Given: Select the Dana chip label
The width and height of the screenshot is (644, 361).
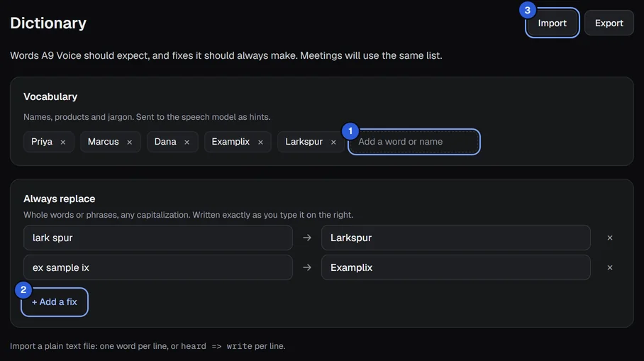Looking at the screenshot, I should 165,142.
